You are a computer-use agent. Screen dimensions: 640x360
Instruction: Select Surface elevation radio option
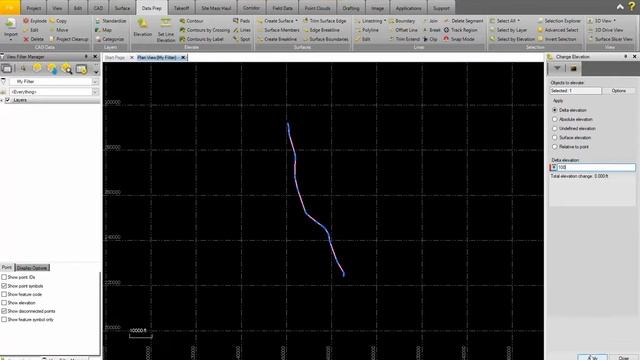click(554, 138)
